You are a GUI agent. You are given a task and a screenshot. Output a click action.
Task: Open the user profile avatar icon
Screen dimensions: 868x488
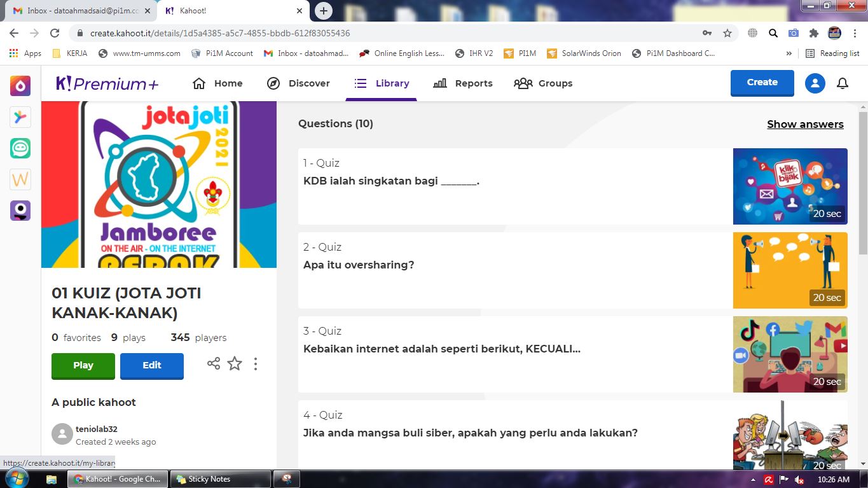click(815, 83)
